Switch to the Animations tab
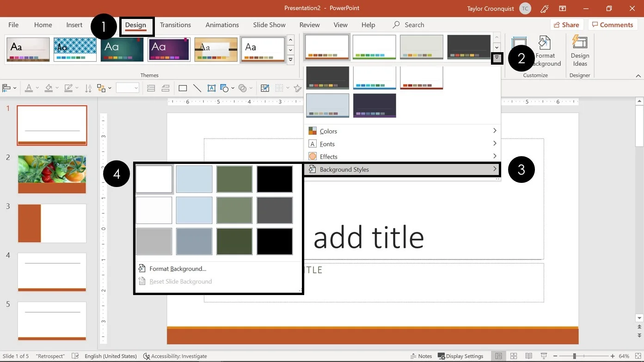The width and height of the screenshot is (644, 362). point(222,25)
